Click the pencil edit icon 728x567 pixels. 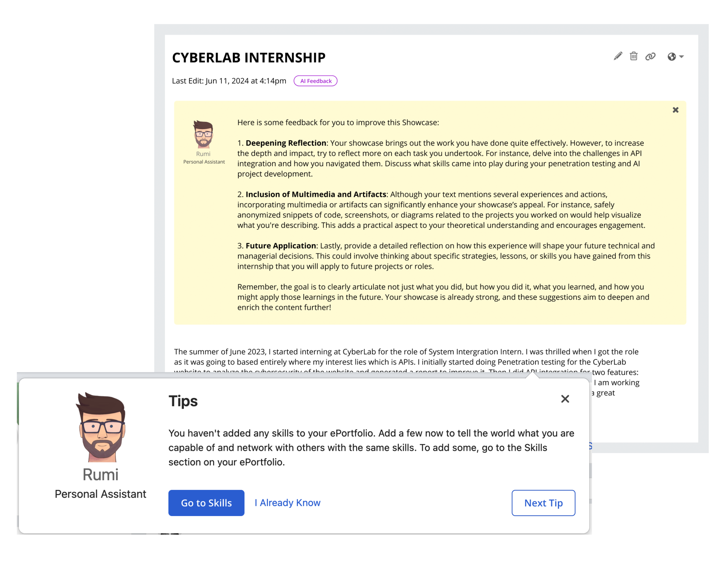pos(618,56)
